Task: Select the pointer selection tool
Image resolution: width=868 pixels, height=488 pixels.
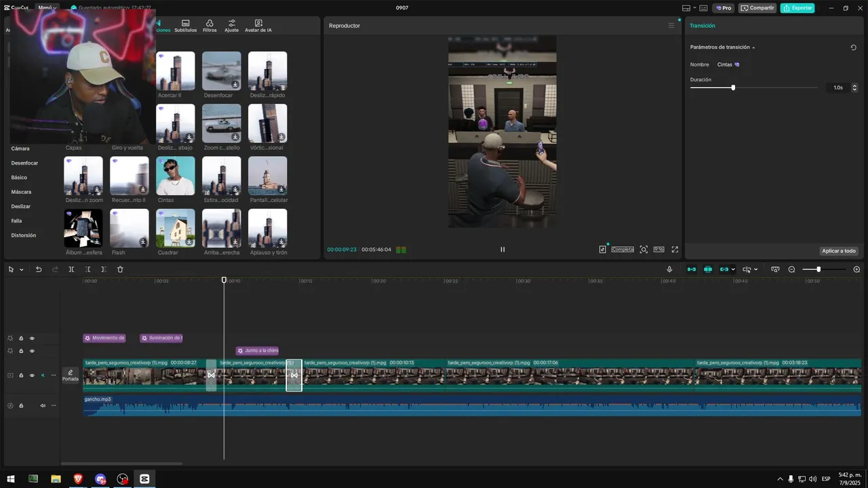Action: [11, 270]
